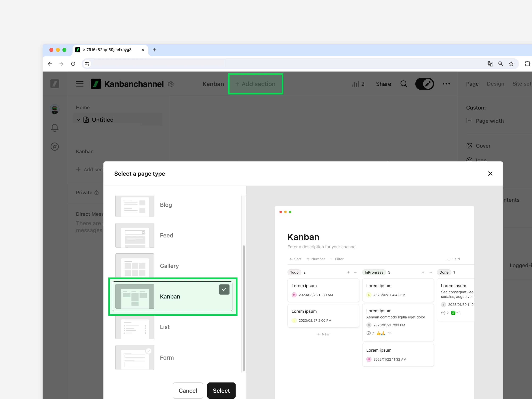Click the Cancel button
This screenshot has width=532, height=399.
coord(188,391)
